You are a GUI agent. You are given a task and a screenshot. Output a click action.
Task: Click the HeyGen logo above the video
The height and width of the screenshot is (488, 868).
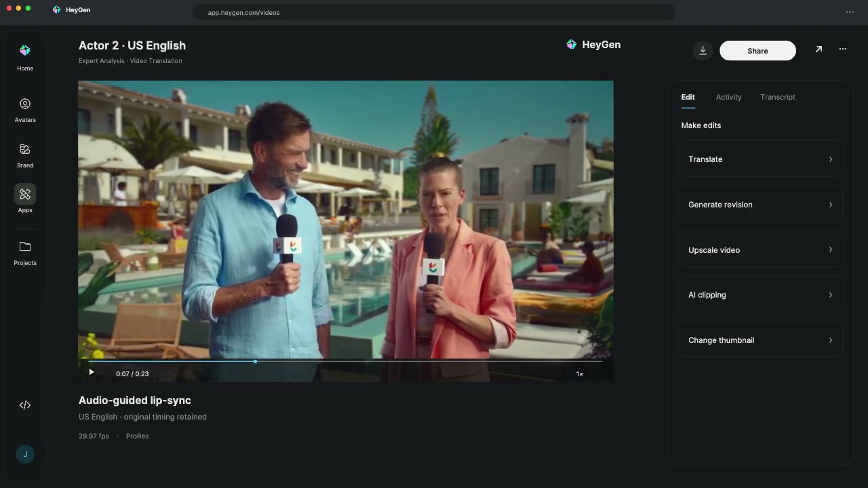(593, 45)
